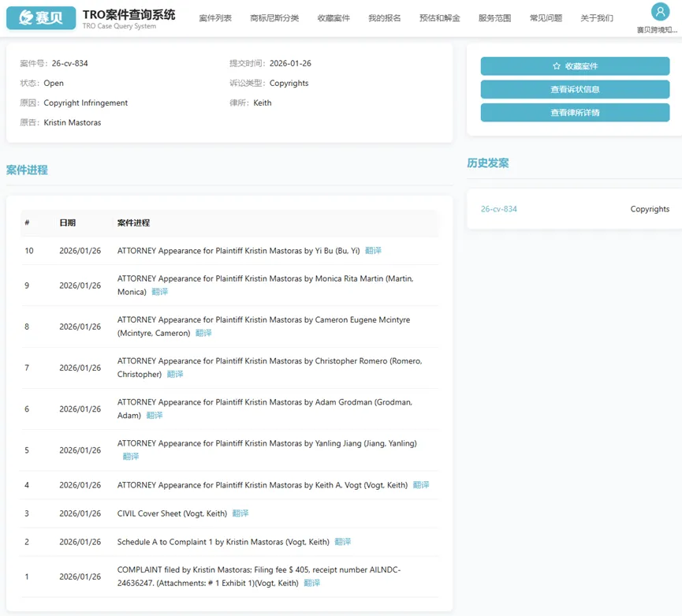Open 常见问题 menu item
The height and width of the screenshot is (616, 682).
pos(546,18)
